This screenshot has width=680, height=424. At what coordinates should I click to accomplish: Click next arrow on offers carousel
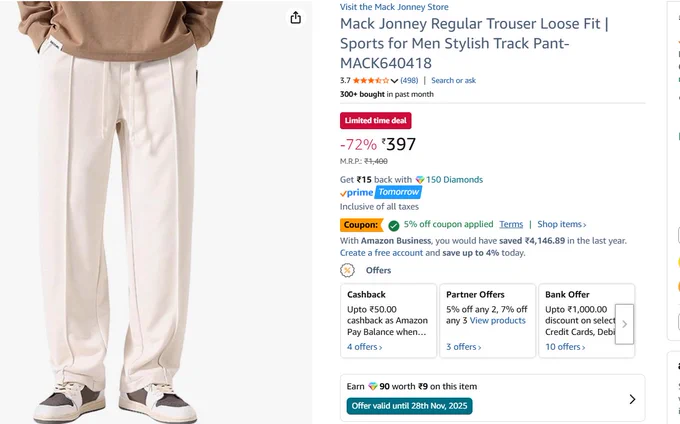624,324
